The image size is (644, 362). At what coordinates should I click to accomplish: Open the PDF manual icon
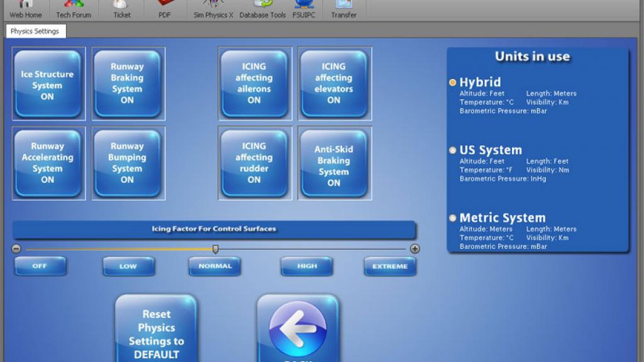tap(165, 9)
